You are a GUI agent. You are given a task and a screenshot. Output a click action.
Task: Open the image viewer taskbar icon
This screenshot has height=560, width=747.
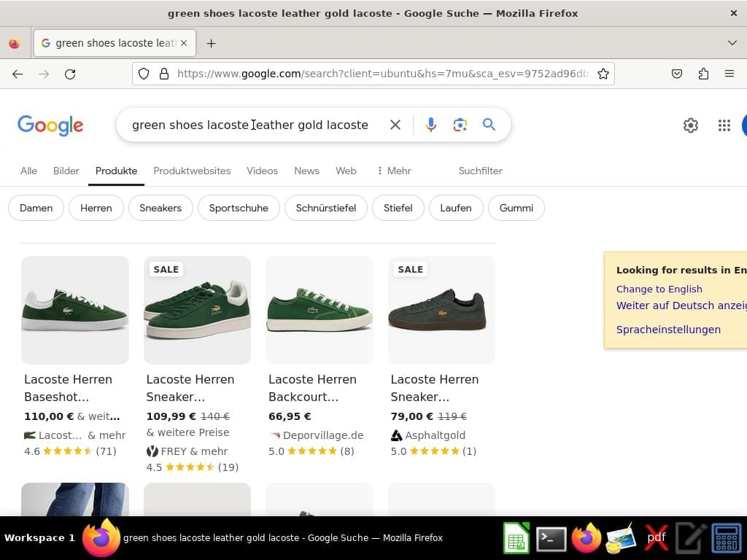(621, 539)
